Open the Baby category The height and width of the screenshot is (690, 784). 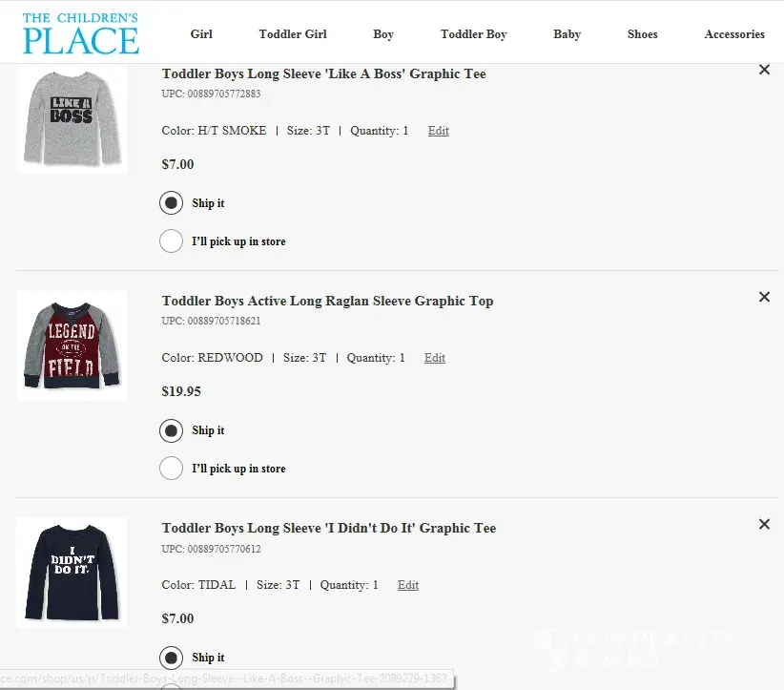tap(567, 34)
